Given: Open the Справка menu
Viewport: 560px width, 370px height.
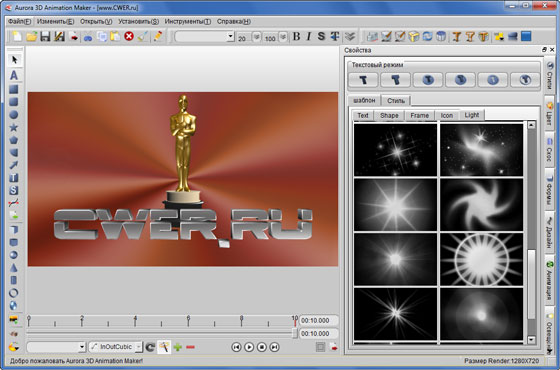Looking at the screenshot, I should coord(234,21).
